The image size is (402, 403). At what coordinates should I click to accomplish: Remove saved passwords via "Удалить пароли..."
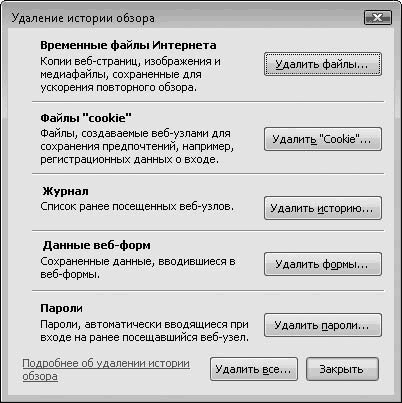coord(323,325)
